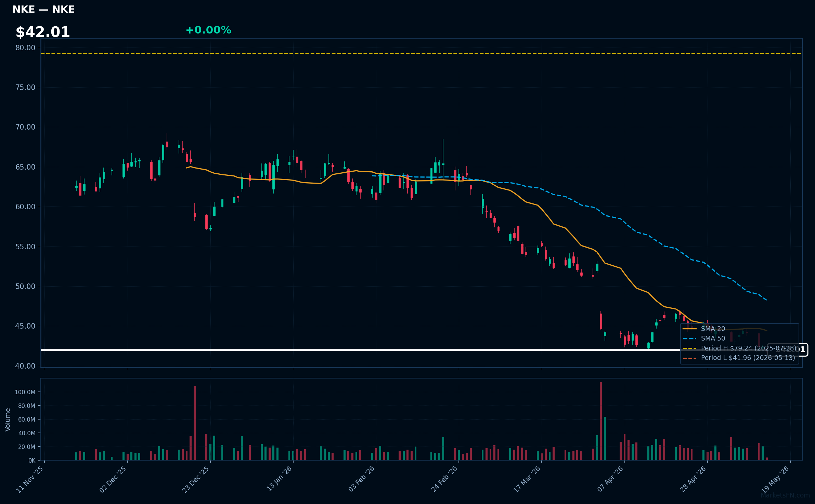Click the 11 Nov '25 date label
Viewport: 815px width, 504px height.
coord(30,479)
